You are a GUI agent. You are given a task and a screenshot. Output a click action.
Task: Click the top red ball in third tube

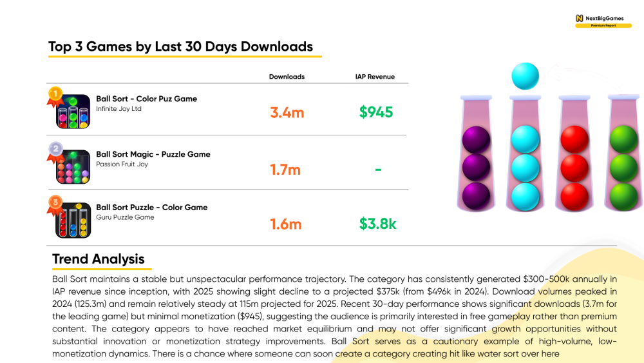pyautogui.click(x=574, y=139)
